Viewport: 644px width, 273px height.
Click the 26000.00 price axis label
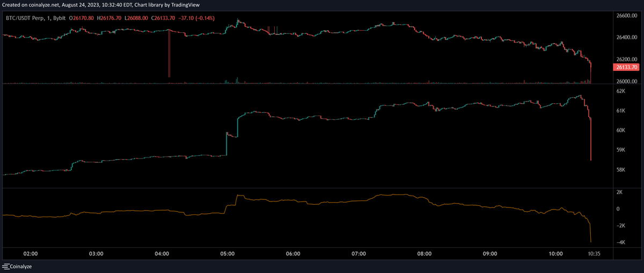(627, 81)
